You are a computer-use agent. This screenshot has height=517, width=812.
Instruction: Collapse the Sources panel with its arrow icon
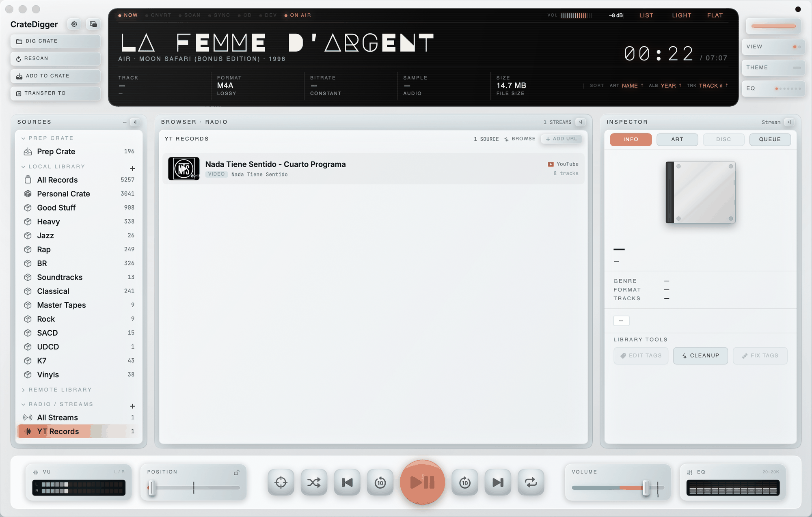[x=135, y=122]
